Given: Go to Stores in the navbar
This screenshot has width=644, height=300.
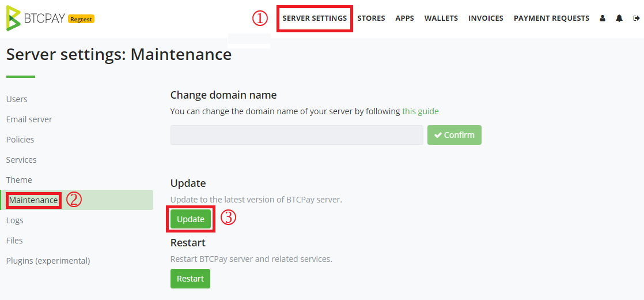Looking at the screenshot, I should coord(372,18).
